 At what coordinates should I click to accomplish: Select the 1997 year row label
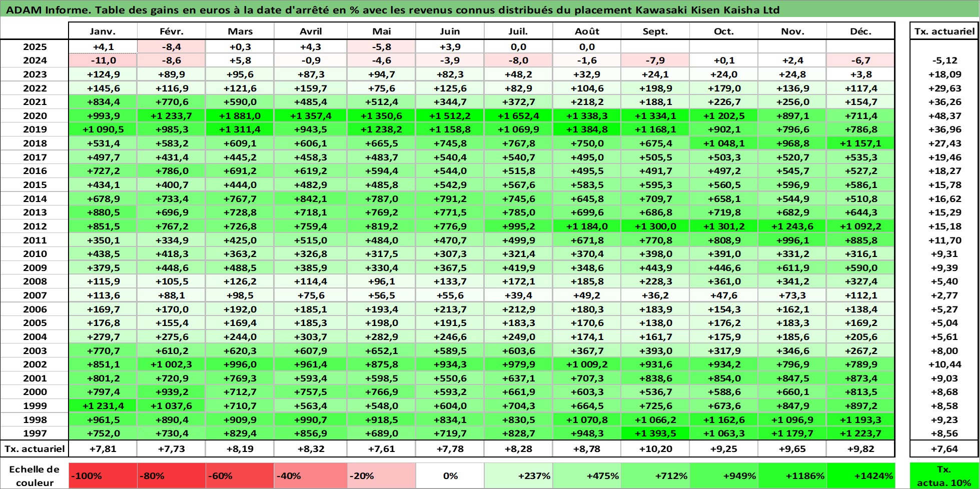point(35,433)
